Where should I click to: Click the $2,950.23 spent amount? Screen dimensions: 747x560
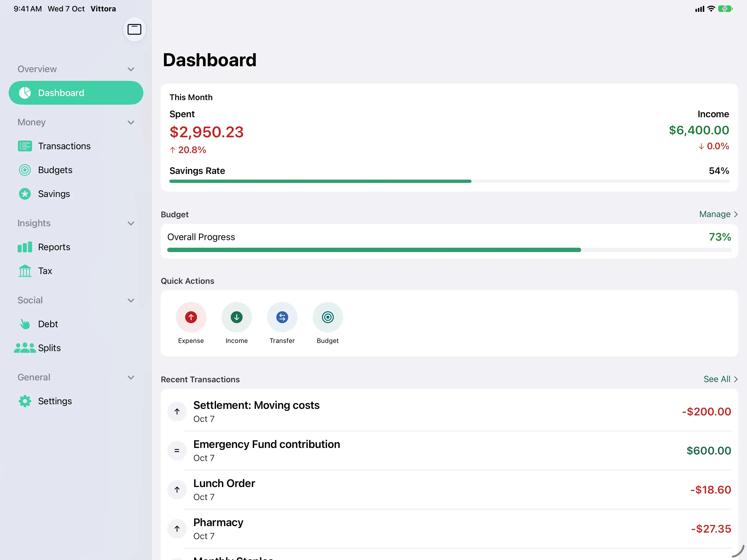(x=206, y=132)
